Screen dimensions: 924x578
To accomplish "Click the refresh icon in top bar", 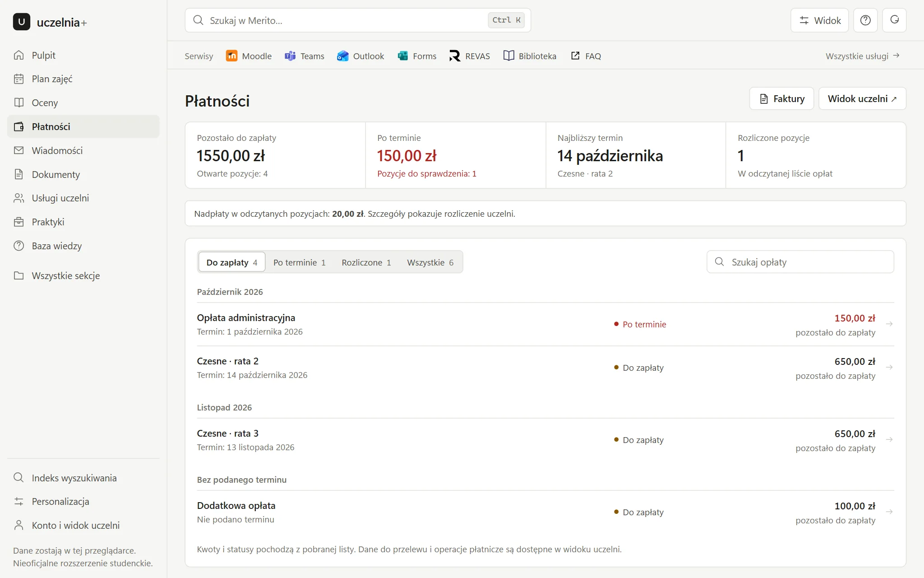I will click(x=894, y=20).
